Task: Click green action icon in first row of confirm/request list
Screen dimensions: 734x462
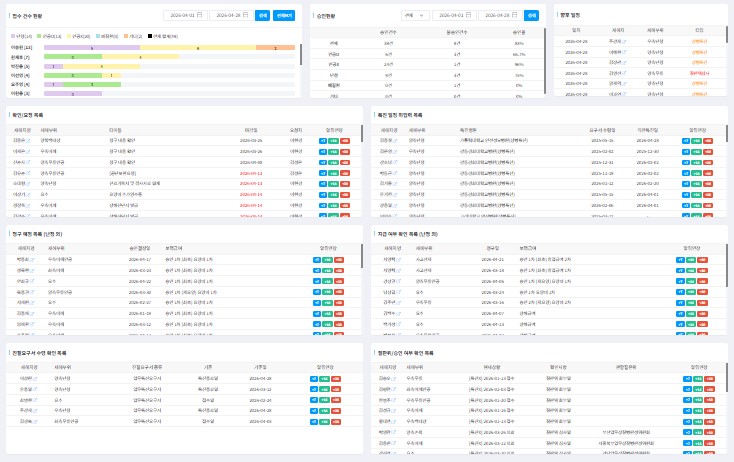Action: point(333,141)
